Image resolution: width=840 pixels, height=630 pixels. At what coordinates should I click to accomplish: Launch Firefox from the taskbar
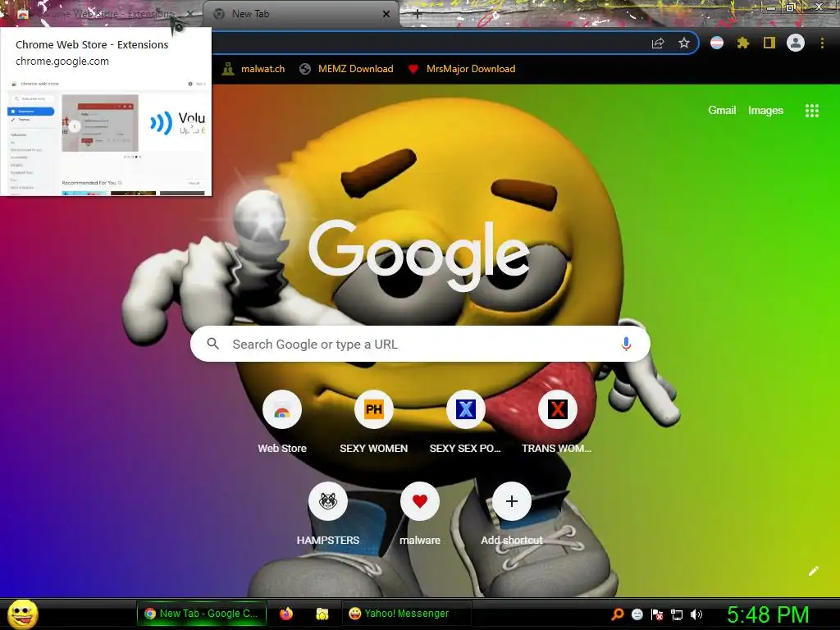pyautogui.click(x=286, y=614)
